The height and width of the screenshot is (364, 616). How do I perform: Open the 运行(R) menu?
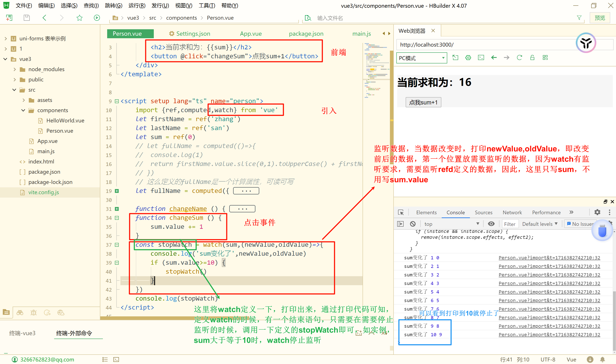point(137,5)
